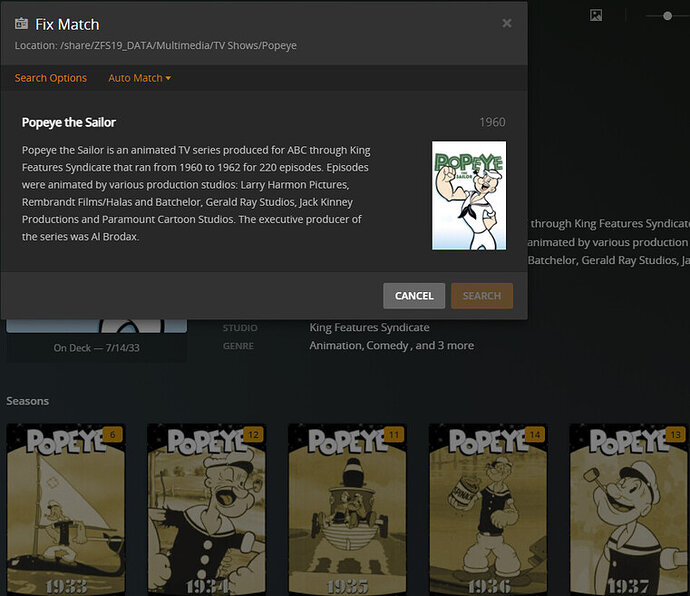The height and width of the screenshot is (596, 690).
Task: Click the unwatched badge 11 on 1935
Action: tap(394, 434)
